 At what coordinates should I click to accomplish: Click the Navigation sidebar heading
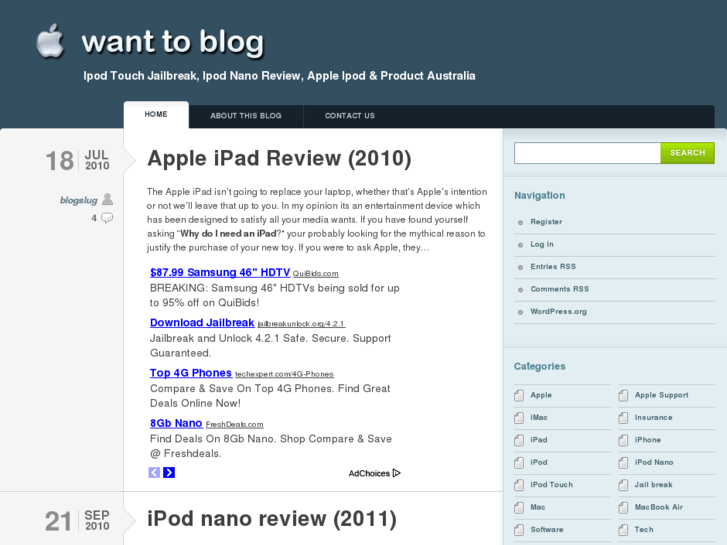click(x=540, y=195)
